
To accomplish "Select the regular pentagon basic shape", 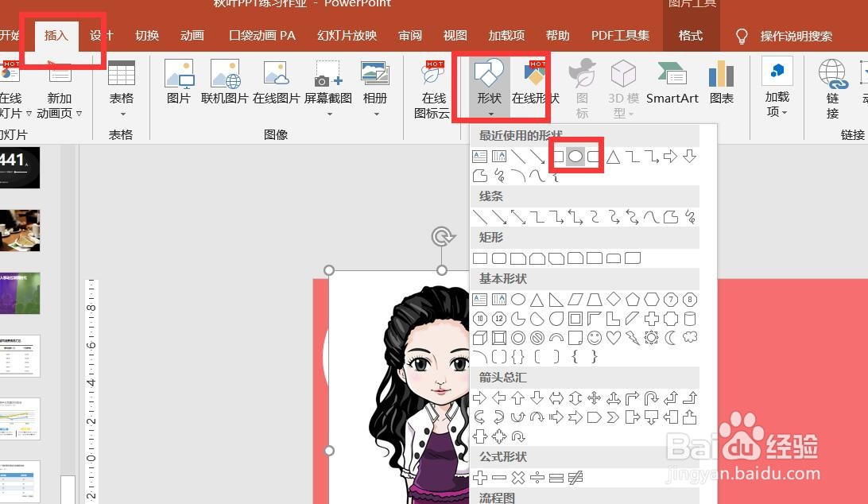I will [x=632, y=300].
